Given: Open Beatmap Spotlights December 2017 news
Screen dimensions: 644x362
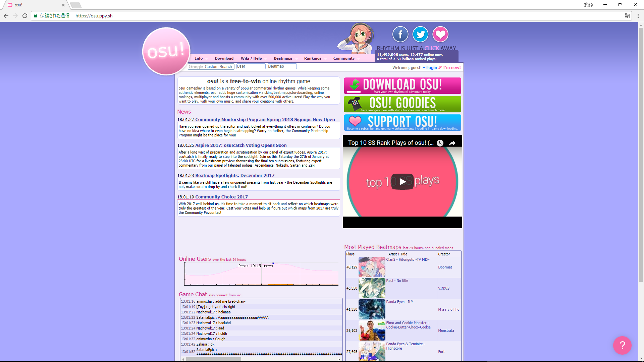Looking at the screenshot, I should [235, 176].
